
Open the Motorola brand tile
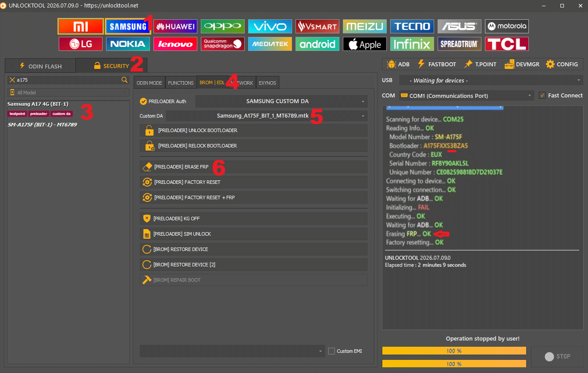[507, 26]
